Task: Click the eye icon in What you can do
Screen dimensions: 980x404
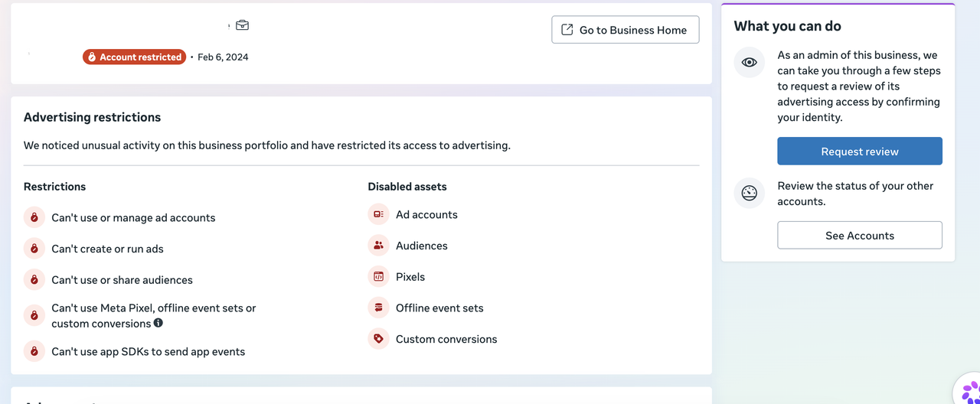Action: tap(750, 63)
